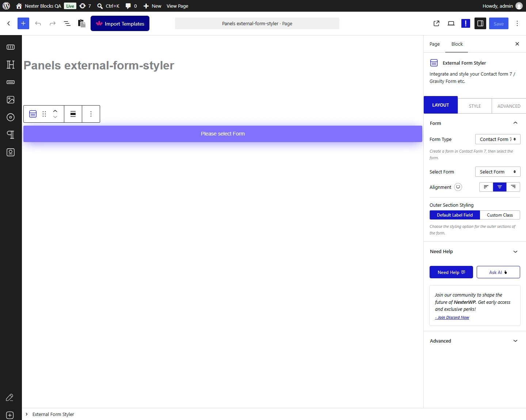Expand the Advanced panel section

(x=475, y=341)
